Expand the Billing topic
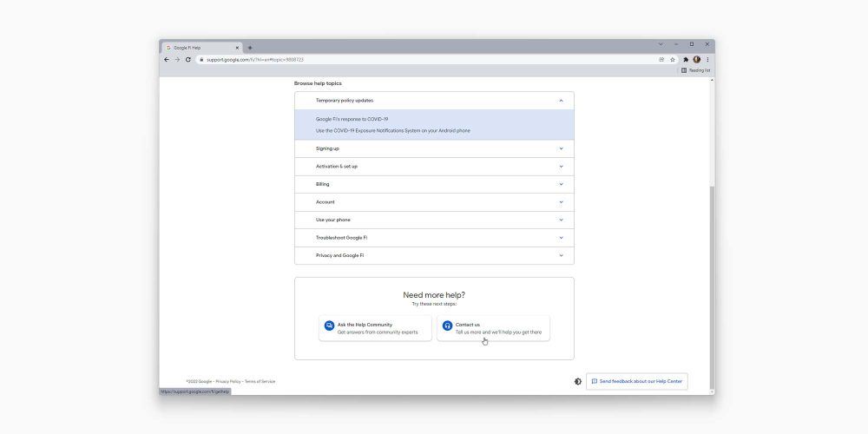The width and height of the screenshot is (868, 434). (434, 184)
